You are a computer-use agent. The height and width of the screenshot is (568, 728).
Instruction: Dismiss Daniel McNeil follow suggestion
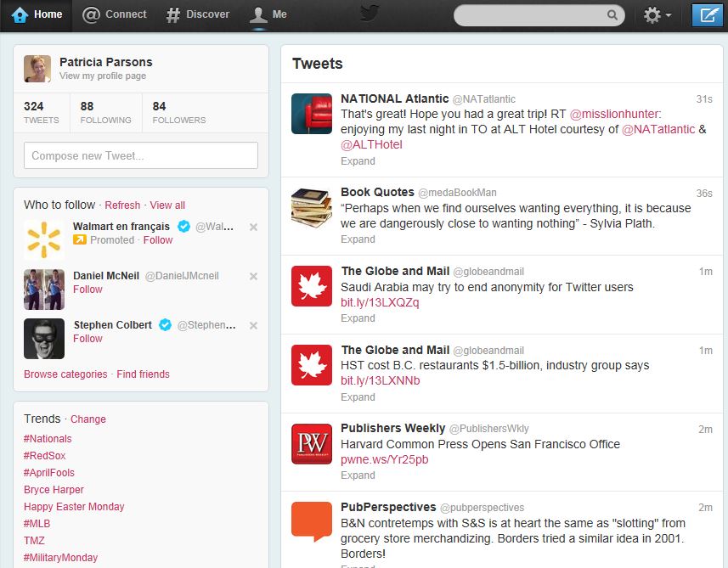click(x=253, y=276)
